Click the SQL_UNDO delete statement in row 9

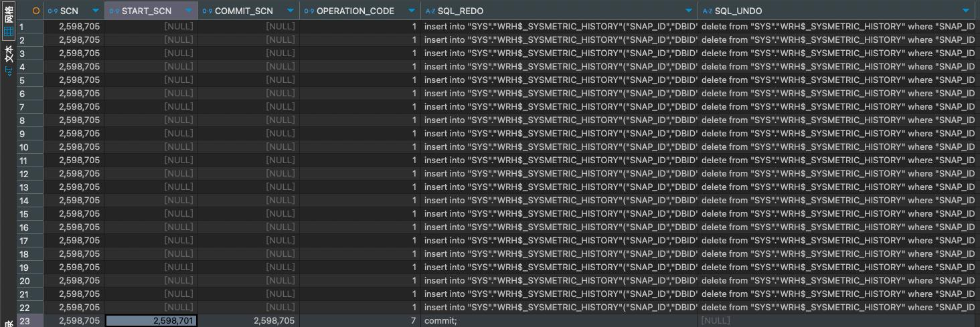tap(837, 134)
